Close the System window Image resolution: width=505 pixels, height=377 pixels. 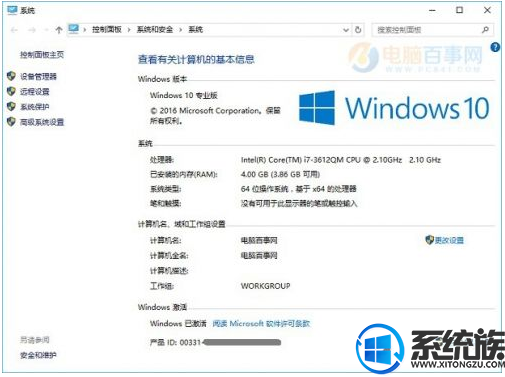coord(487,10)
